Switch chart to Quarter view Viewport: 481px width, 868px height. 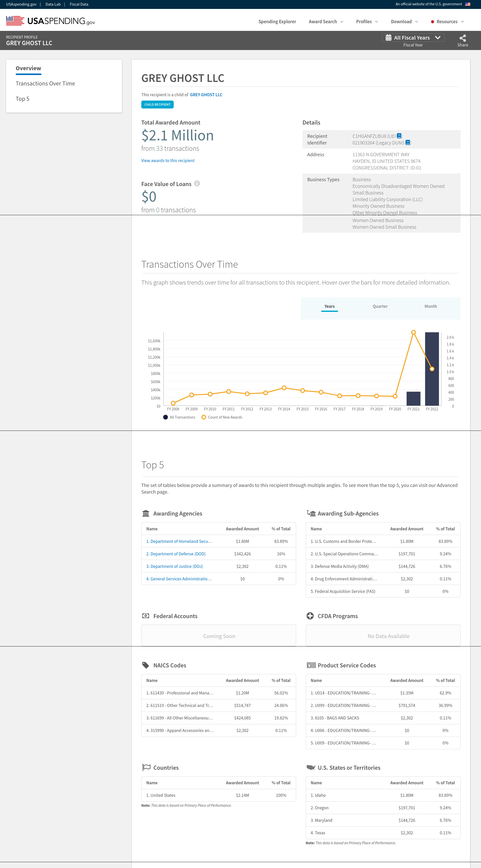coord(380,306)
